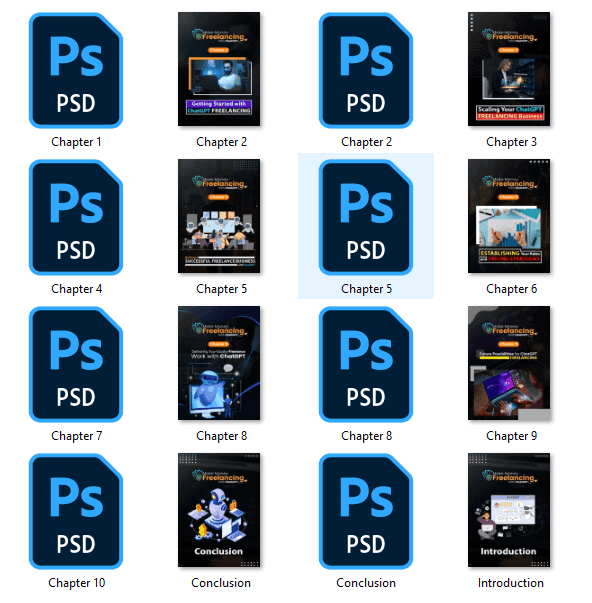The image size is (592, 603).
Task: Select the Chapter 1 PSD file icon
Action: pyautogui.click(x=76, y=70)
